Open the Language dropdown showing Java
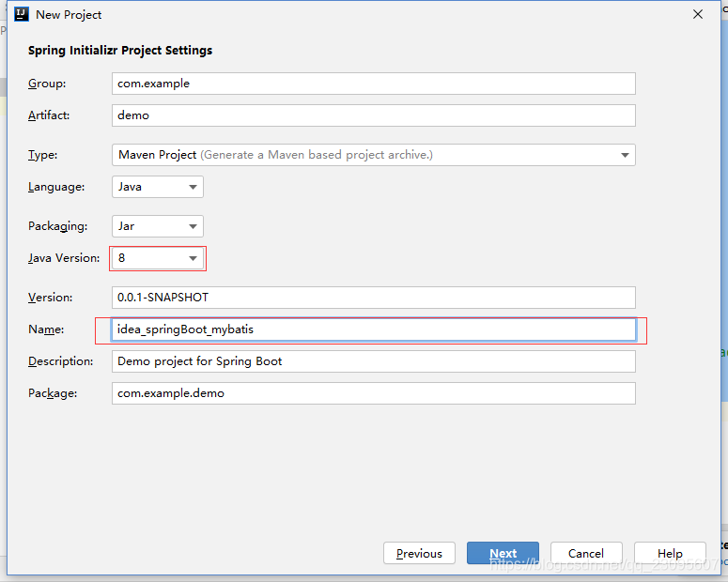 (158, 187)
